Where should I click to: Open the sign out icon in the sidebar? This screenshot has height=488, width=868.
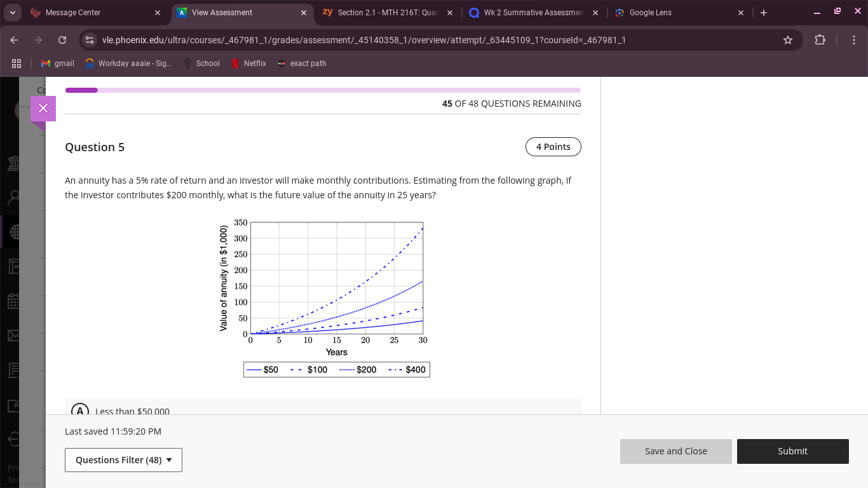13,438
